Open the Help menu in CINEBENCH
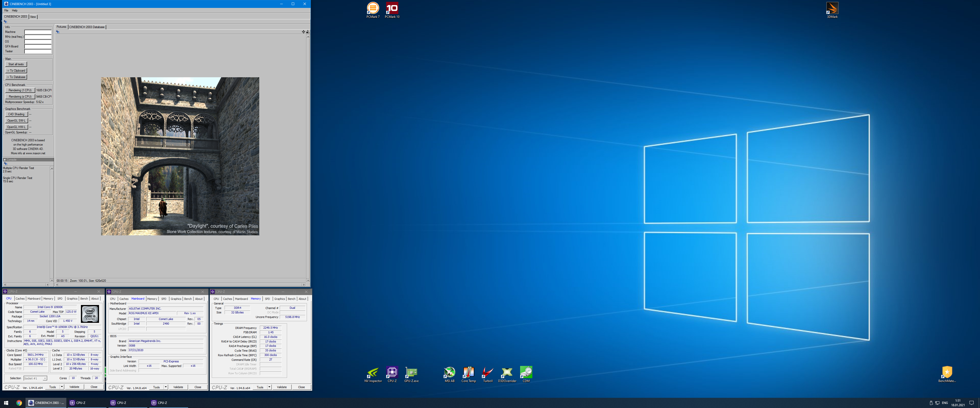Screen dimensions: 980x408 coord(15,10)
